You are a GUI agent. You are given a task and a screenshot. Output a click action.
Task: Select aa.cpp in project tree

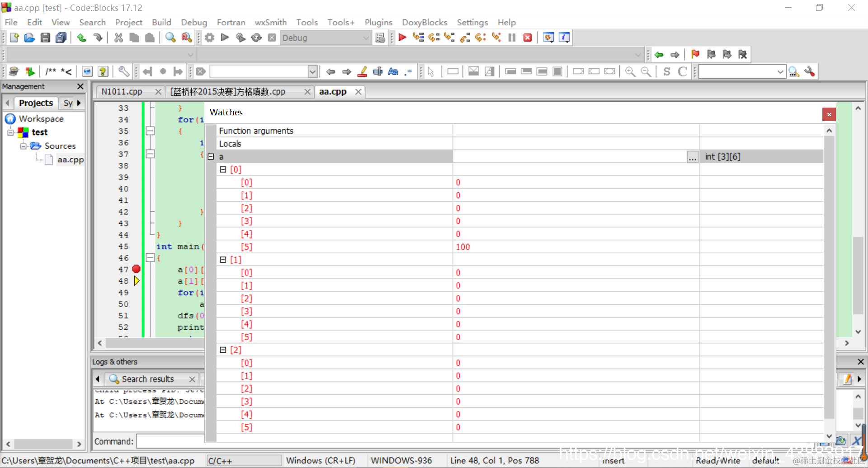point(71,160)
